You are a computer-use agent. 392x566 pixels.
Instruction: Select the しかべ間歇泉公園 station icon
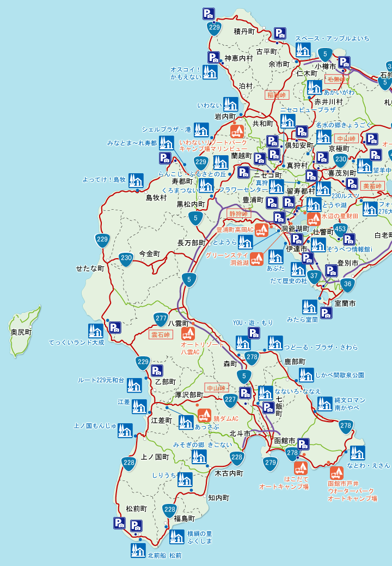click(x=307, y=375)
